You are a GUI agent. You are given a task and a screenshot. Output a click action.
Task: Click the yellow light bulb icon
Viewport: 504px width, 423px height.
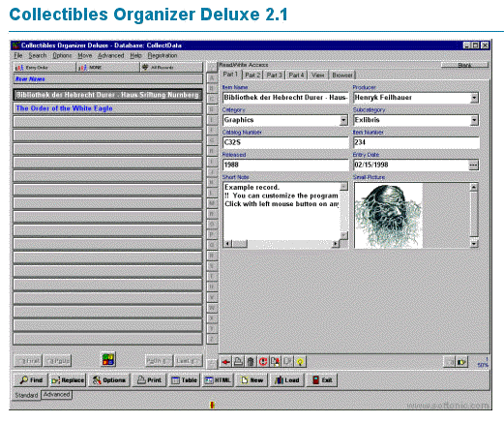pos(300,362)
